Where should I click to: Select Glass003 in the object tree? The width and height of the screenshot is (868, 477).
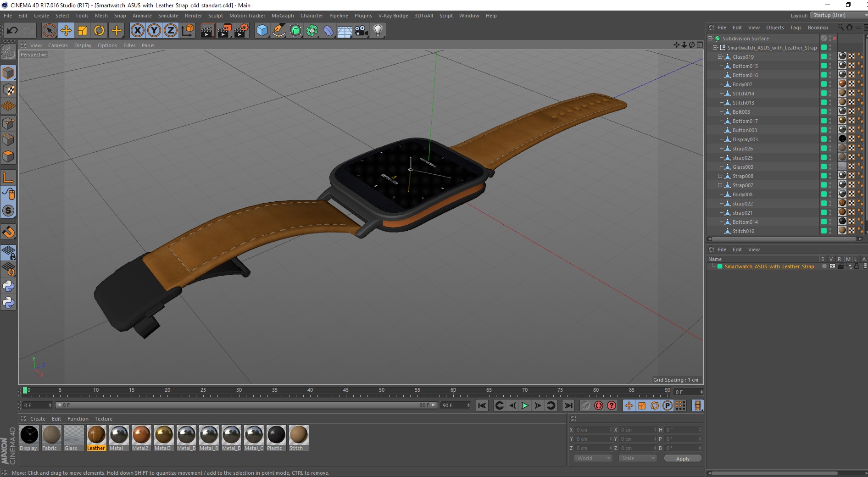click(x=743, y=167)
